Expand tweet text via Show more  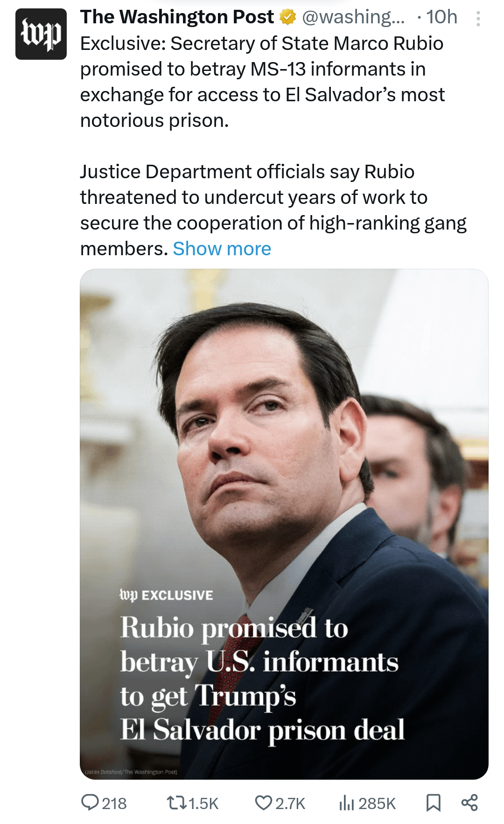pos(222,249)
